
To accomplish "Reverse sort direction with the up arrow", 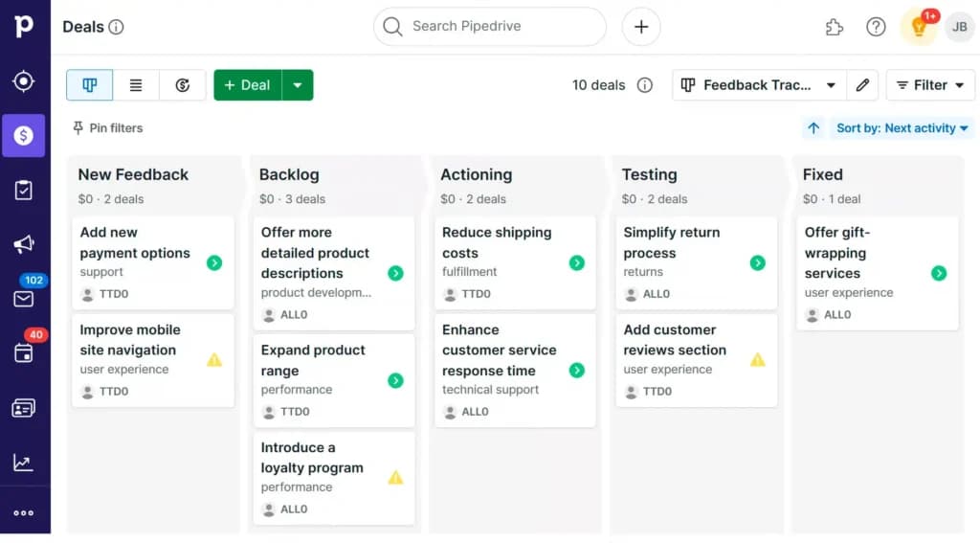I will point(813,128).
